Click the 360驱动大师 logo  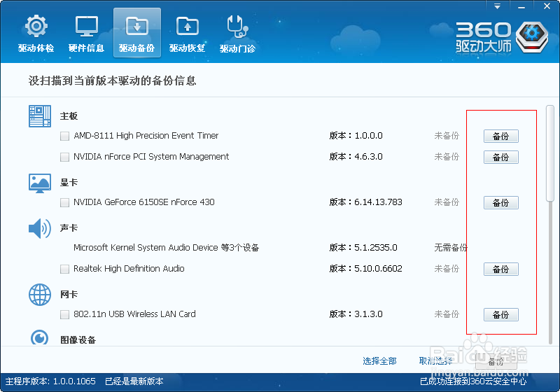coord(502,38)
